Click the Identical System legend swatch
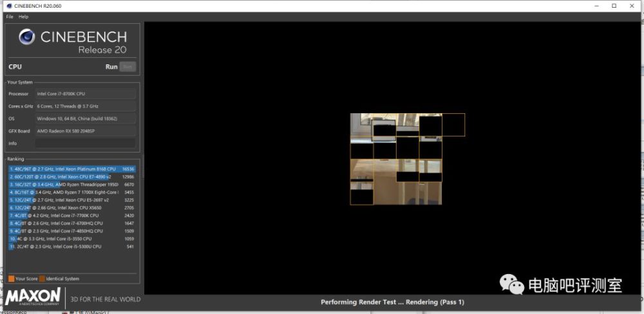644x314 pixels. pyautogui.click(x=43, y=279)
